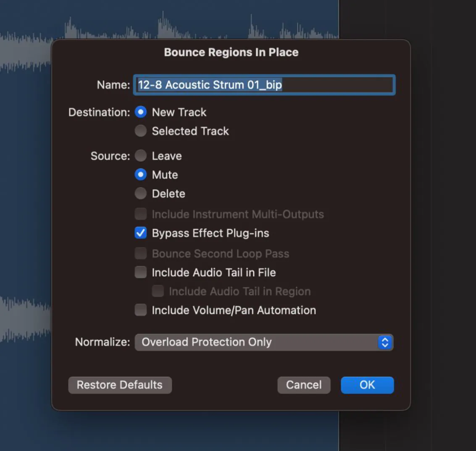Enable Include Audio Tail in File

tap(141, 272)
